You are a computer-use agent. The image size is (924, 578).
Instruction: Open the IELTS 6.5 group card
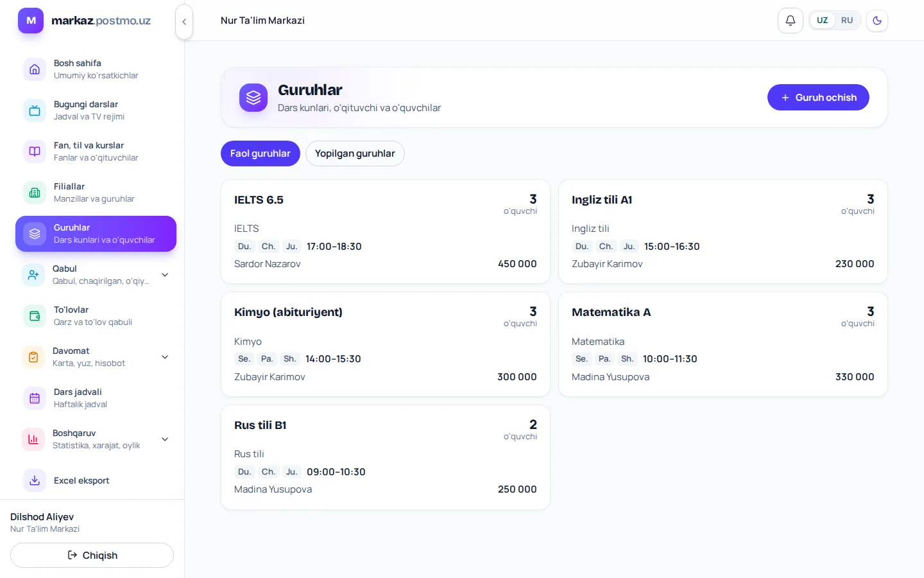click(x=386, y=232)
